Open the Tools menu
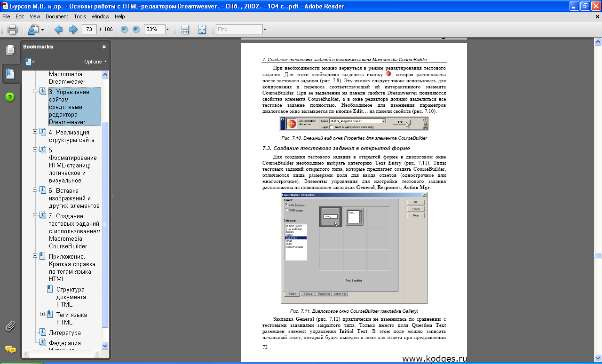The width and height of the screenshot is (602, 364). tap(80, 16)
